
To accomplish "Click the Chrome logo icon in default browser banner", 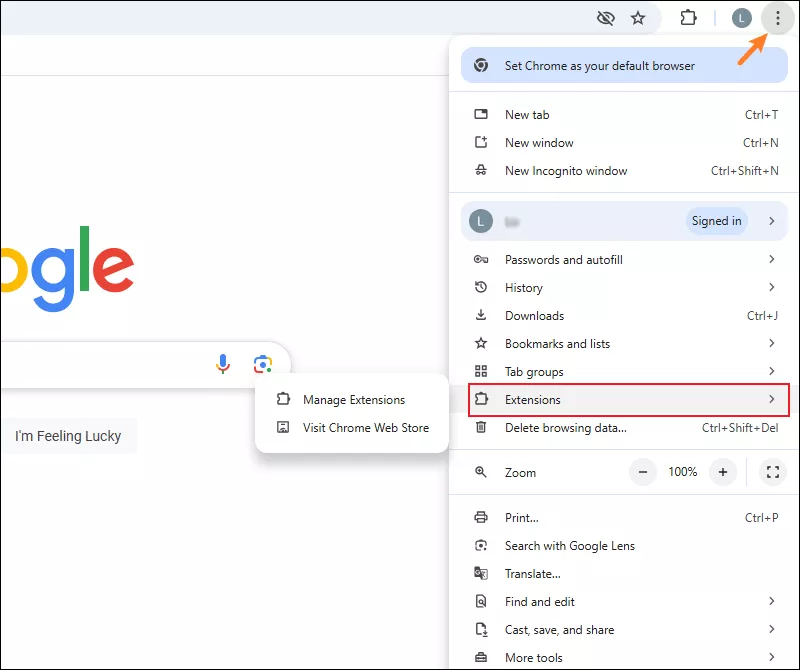I will click(481, 65).
